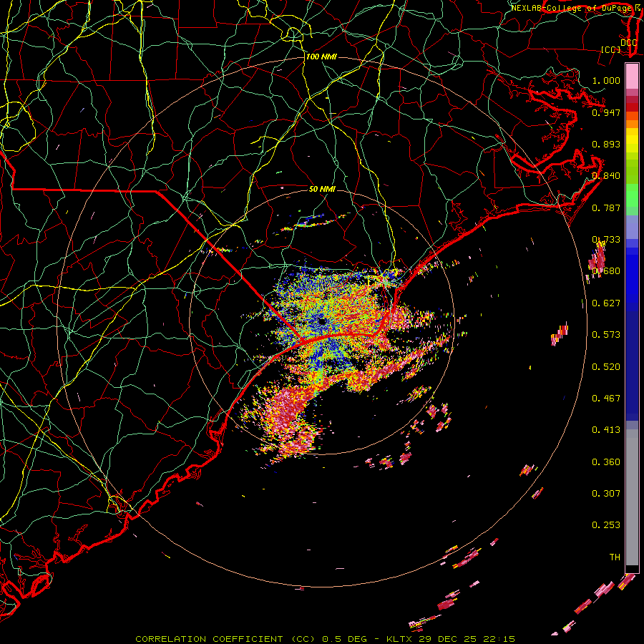644x644 pixels.
Task: Select the 0.573 scale value
Action: tap(606, 335)
